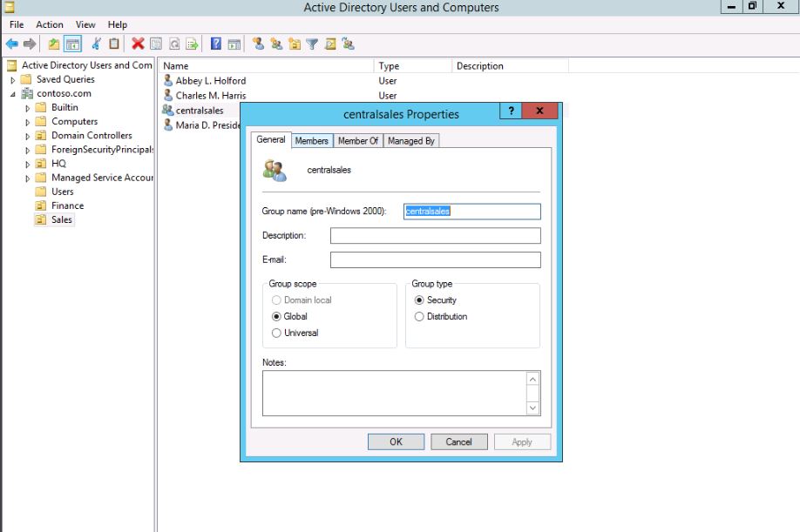
Task: Click the Saved Queries folder icon
Action: click(26, 79)
